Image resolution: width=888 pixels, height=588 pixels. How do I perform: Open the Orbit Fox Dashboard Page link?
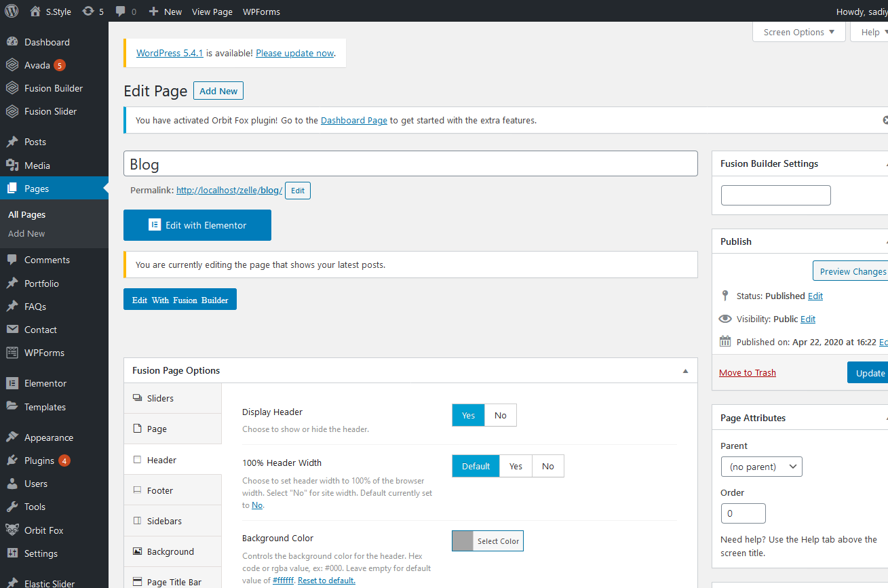pos(354,120)
